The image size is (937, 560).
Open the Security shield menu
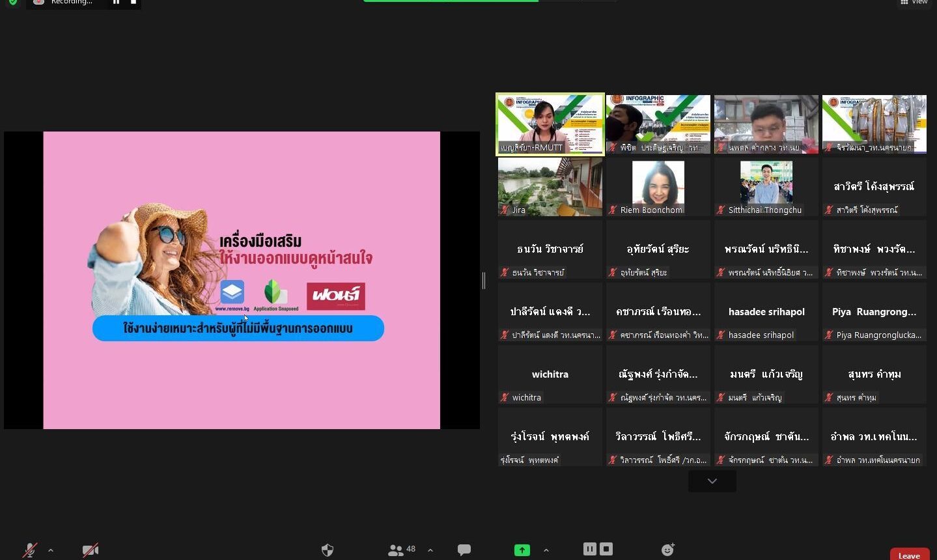click(328, 550)
